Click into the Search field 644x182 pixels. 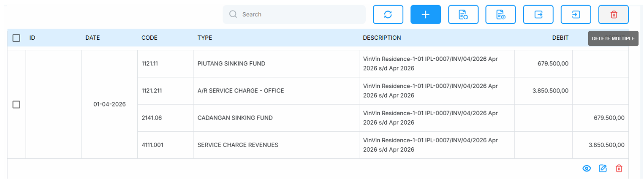(x=294, y=14)
